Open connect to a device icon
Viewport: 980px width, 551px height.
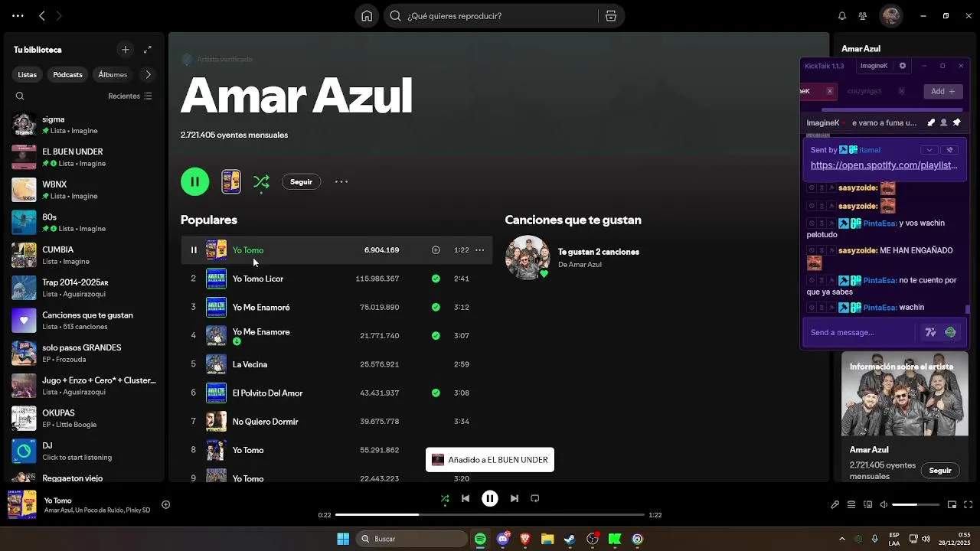click(867, 504)
